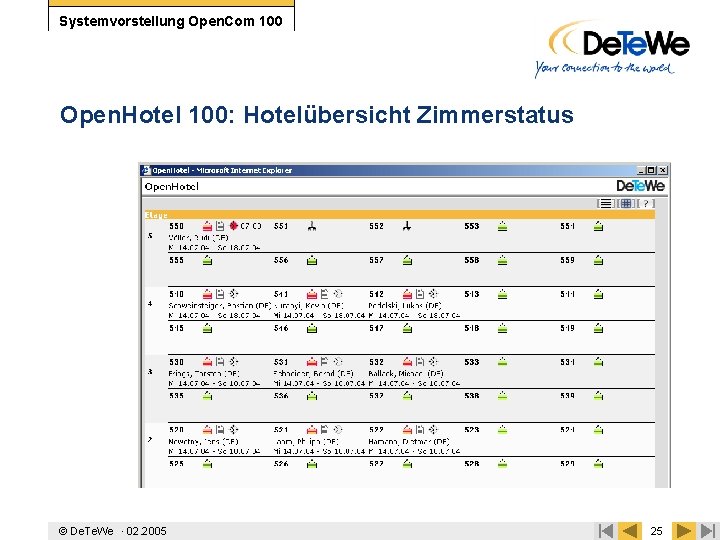Click guest name Nowotny, Jens (DE)
Screen dimensions: 720x540
(x=203, y=441)
